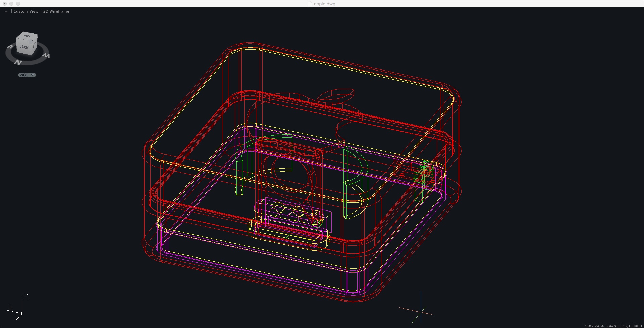644x328 pixels.
Task: Click the LEFT face of the ViewCube
Action: (x=34, y=45)
